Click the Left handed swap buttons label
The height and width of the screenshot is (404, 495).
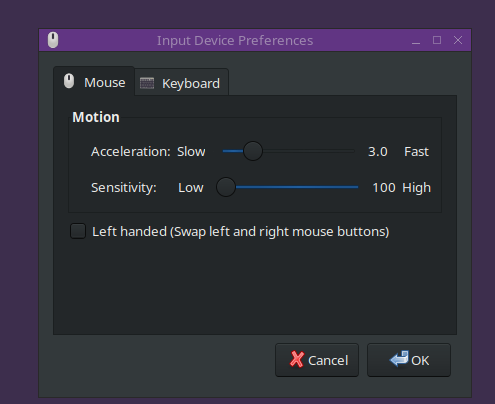[240, 232]
